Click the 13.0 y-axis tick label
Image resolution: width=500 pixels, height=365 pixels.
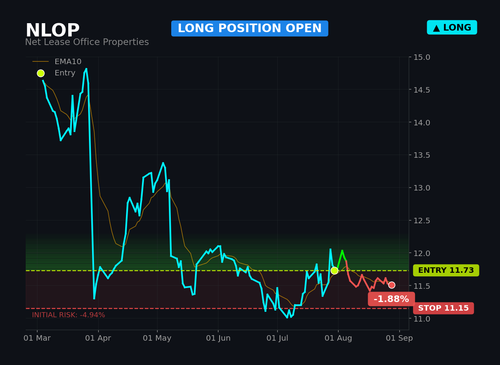point(422,188)
